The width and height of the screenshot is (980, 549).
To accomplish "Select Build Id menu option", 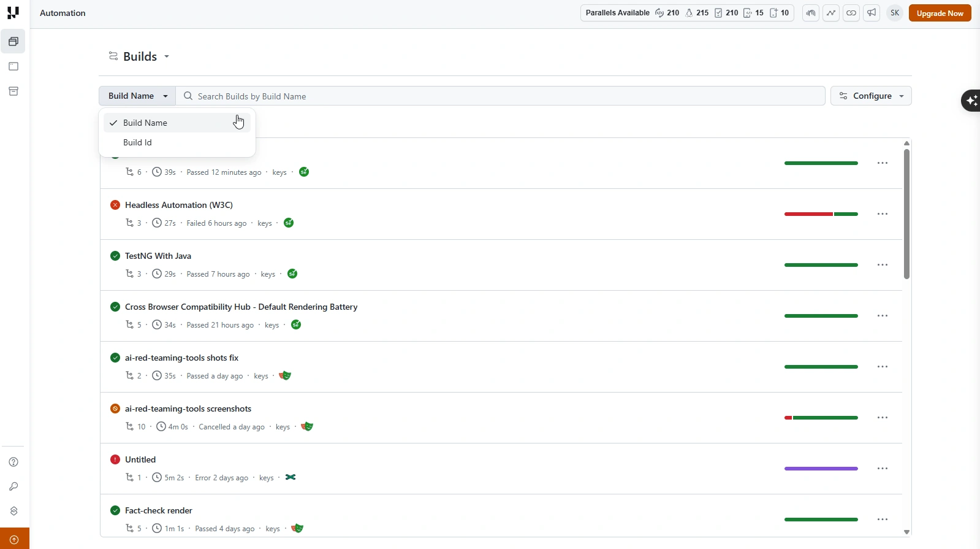I will point(177,142).
